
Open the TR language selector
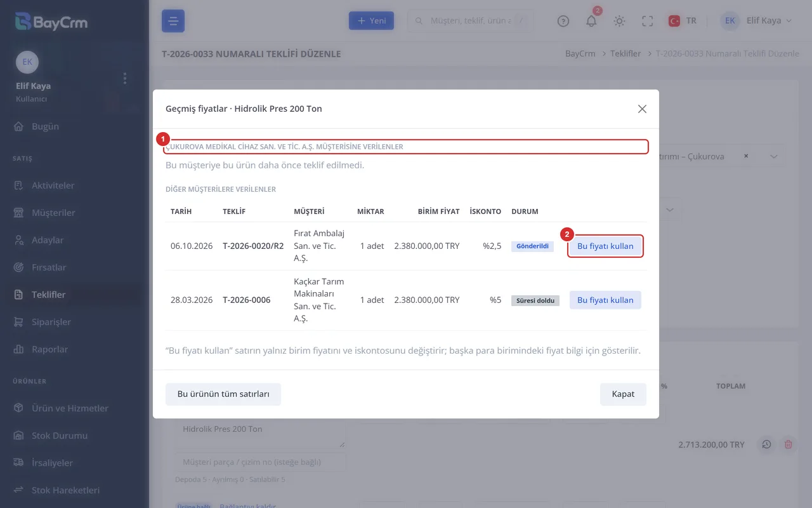point(683,21)
